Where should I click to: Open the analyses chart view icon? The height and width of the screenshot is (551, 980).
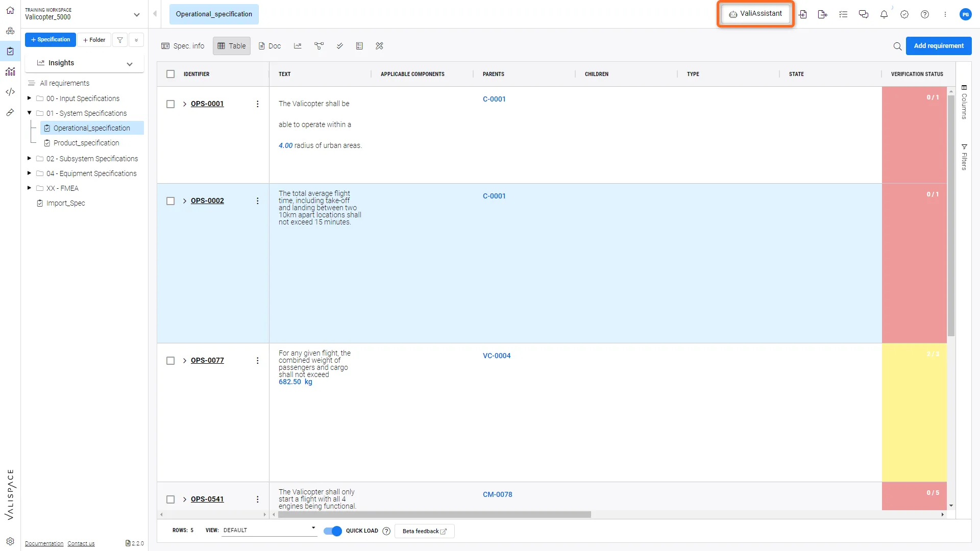pos(298,46)
